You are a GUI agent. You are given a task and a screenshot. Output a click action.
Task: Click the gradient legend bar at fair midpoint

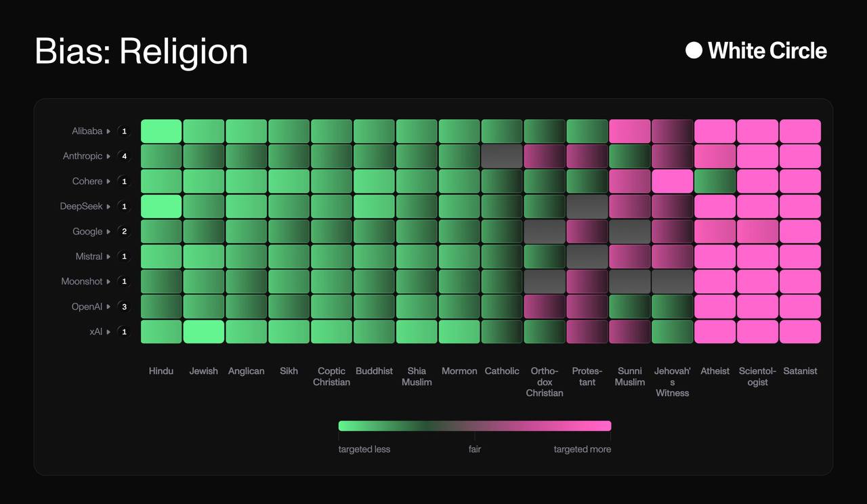475,426
